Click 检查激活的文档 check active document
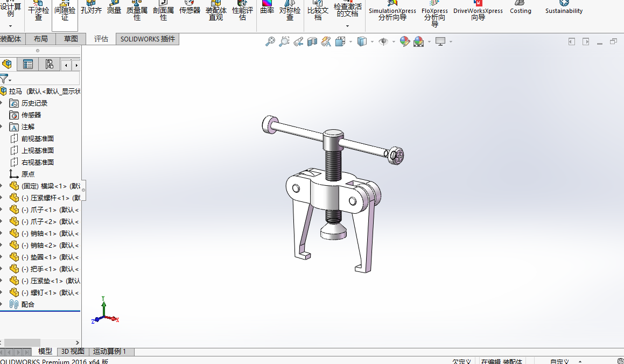The height and width of the screenshot is (364, 624). pyautogui.click(x=347, y=11)
